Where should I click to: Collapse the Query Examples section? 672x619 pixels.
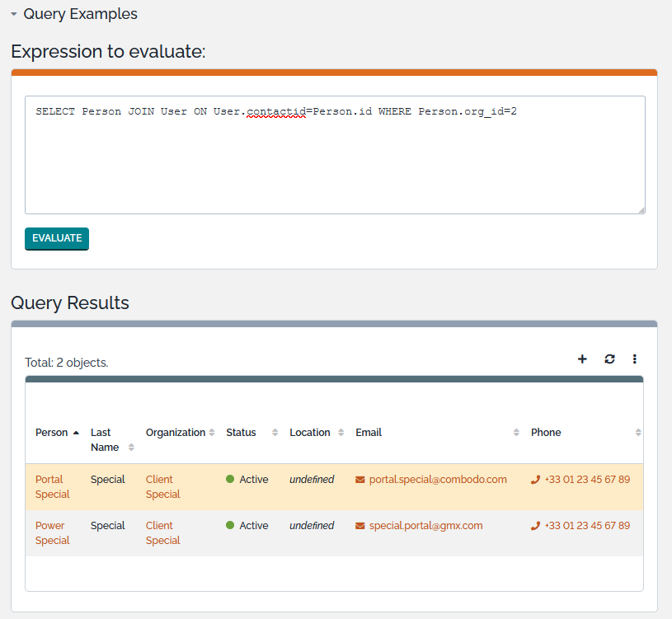(15, 14)
